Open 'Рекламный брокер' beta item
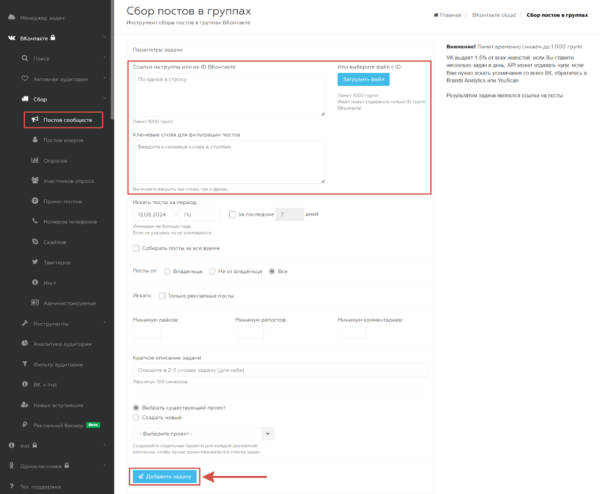 pos(58,425)
